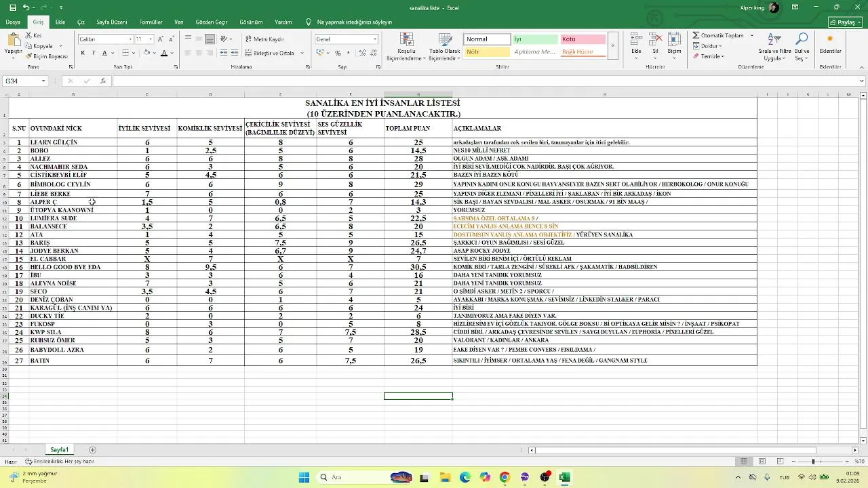Select Biçim Boyacısı format painter
This screenshot has width=868, height=488.
pos(47,56)
